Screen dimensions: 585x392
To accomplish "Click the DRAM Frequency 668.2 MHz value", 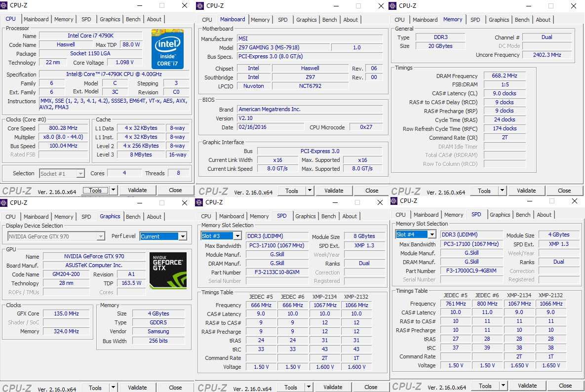I will pos(505,76).
